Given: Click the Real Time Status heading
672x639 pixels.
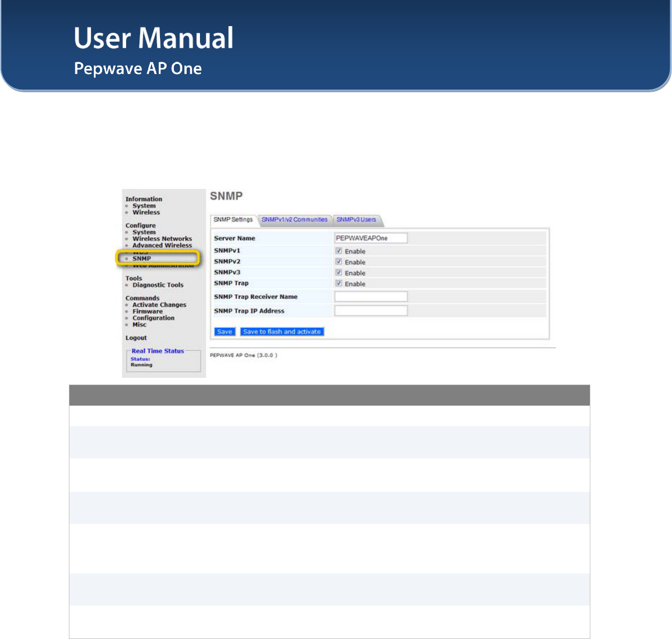Looking at the screenshot, I should [158, 351].
